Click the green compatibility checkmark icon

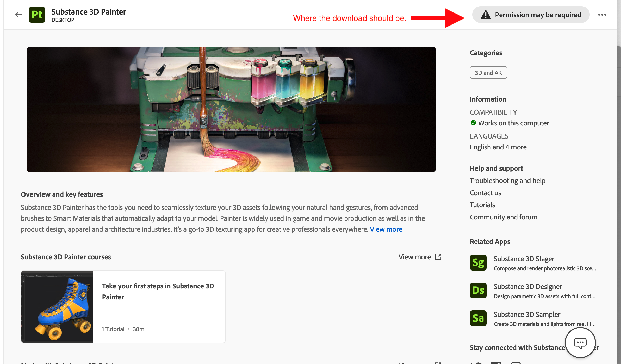pyautogui.click(x=473, y=123)
